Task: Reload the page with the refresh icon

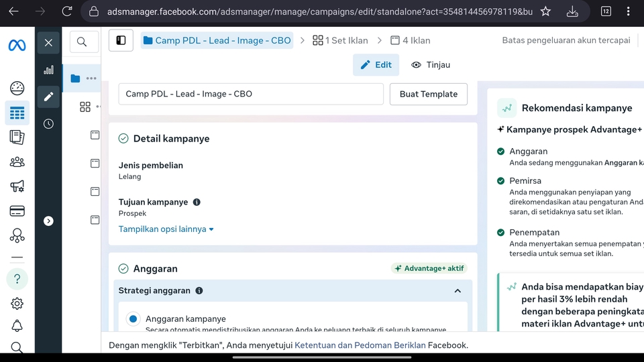Action: pyautogui.click(x=67, y=11)
